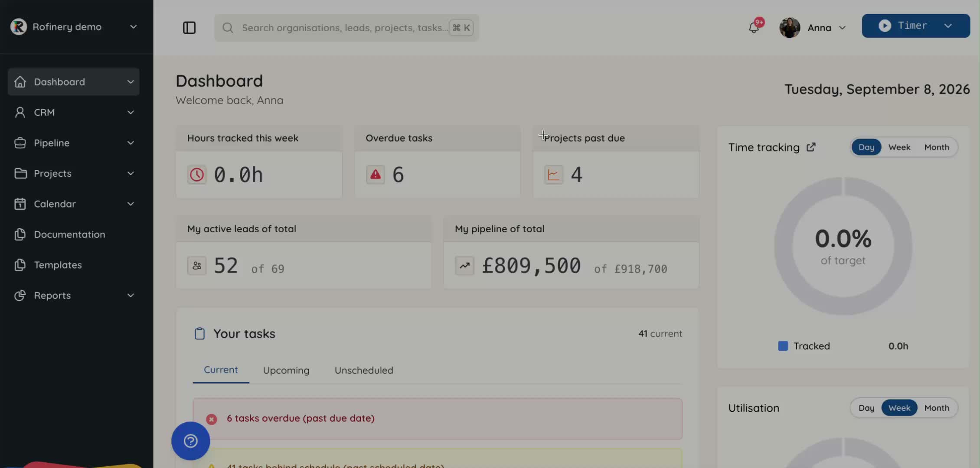This screenshot has width=980, height=468.
Task: Click the overdue tasks warning icon
Action: pos(376,175)
